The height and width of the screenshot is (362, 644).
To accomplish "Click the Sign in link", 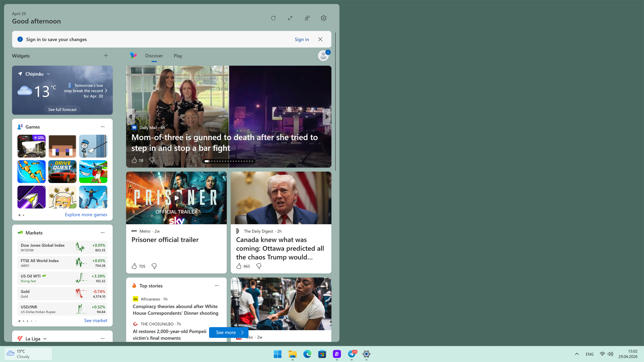I will tap(302, 40).
